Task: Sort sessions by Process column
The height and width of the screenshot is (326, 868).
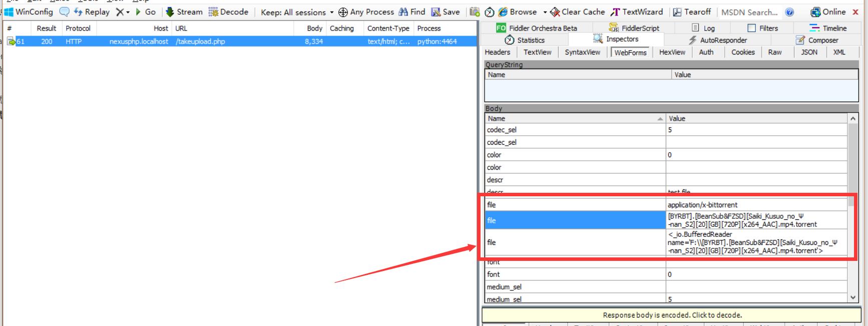Action: (445, 29)
